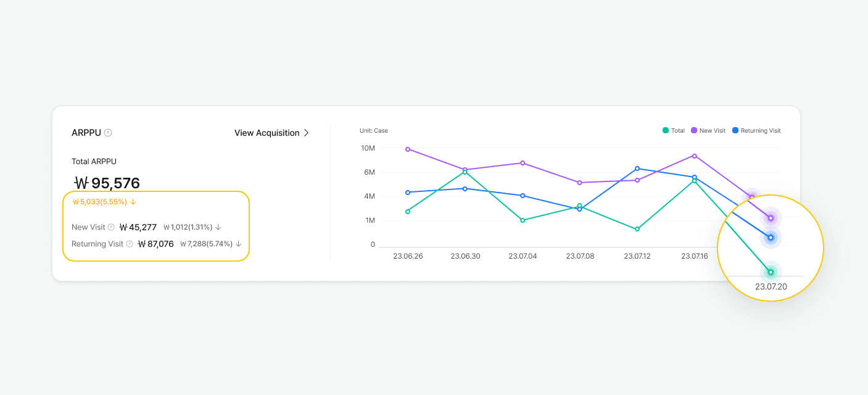Click the purple New Visit legend swatch
Image resolution: width=868 pixels, height=395 pixels.
693,131
